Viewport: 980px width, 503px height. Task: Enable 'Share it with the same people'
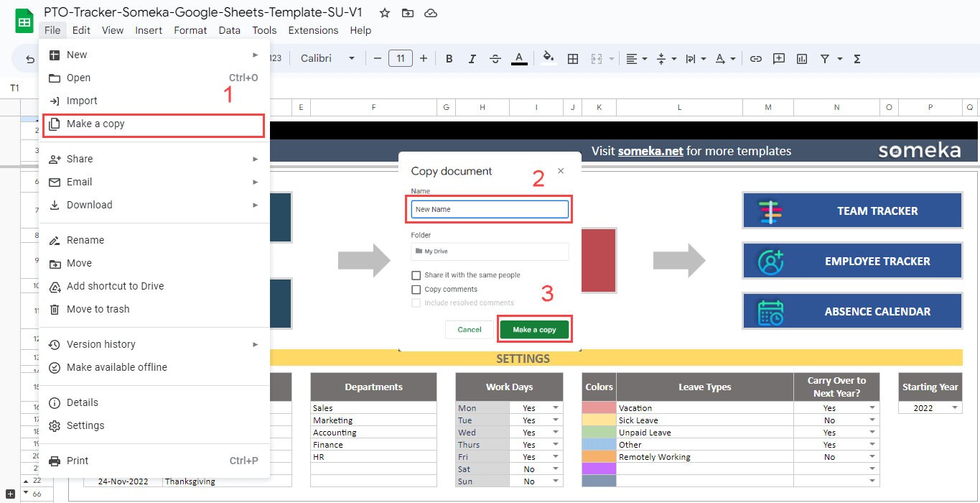[x=415, y=275]
